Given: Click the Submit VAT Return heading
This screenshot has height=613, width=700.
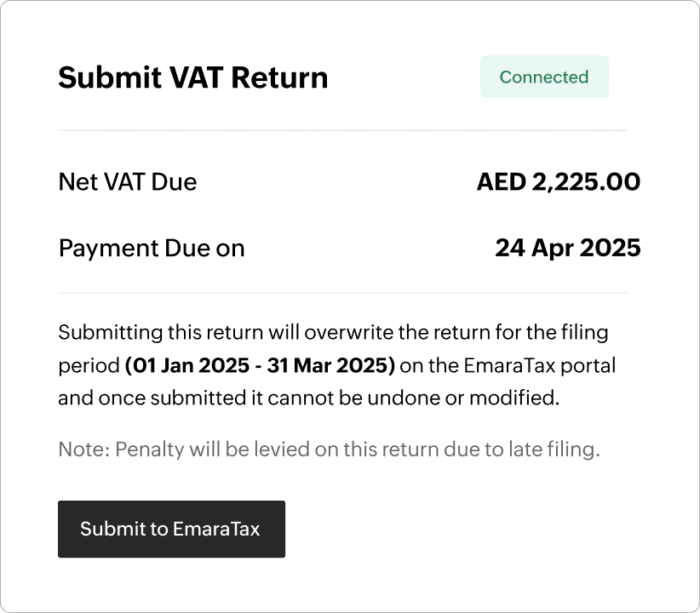Looking at the screenshot, I should coord(192,77).
